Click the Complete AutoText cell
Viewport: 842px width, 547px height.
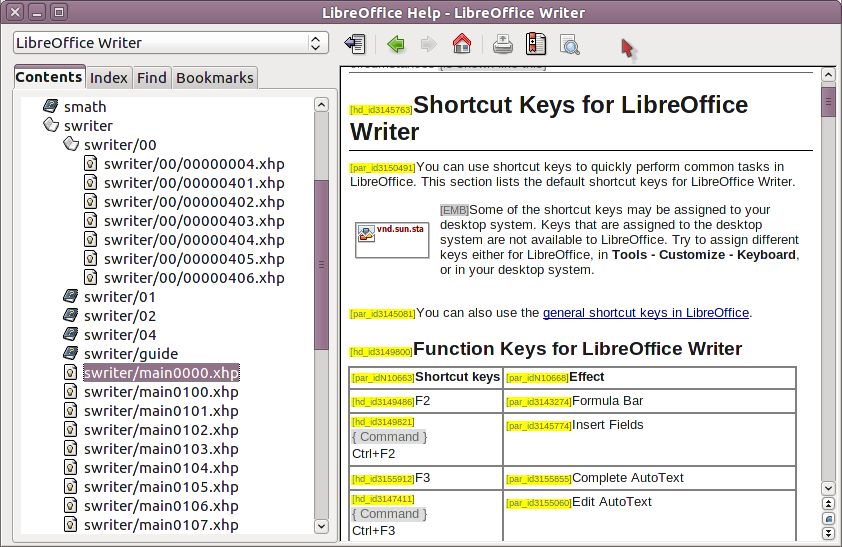click(x=650, y=478)
